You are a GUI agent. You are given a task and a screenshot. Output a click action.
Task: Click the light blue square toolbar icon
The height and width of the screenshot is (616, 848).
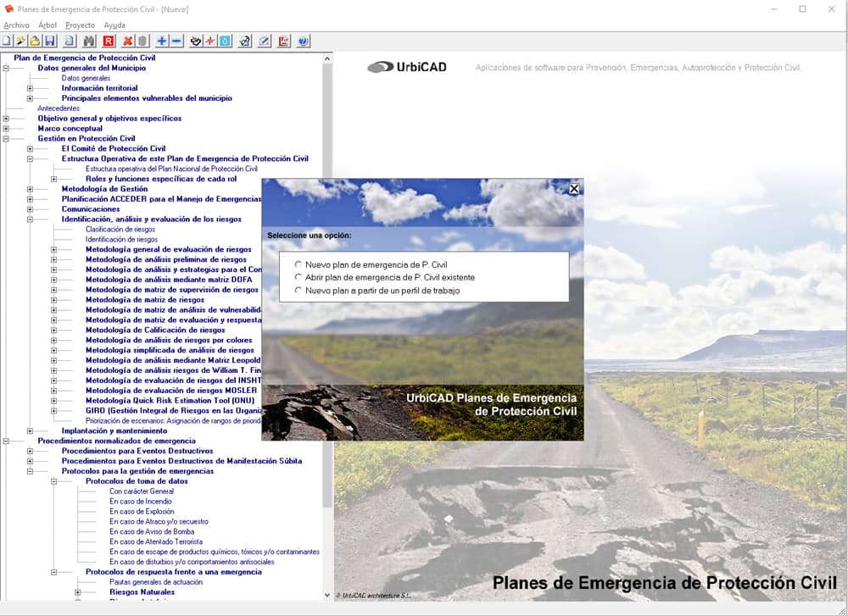coord(225,41)
